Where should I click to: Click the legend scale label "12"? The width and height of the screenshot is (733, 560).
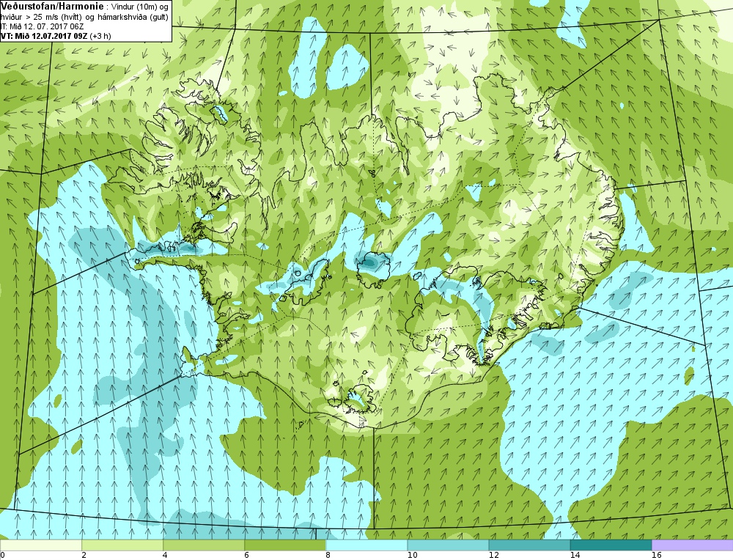click(493, 556)
